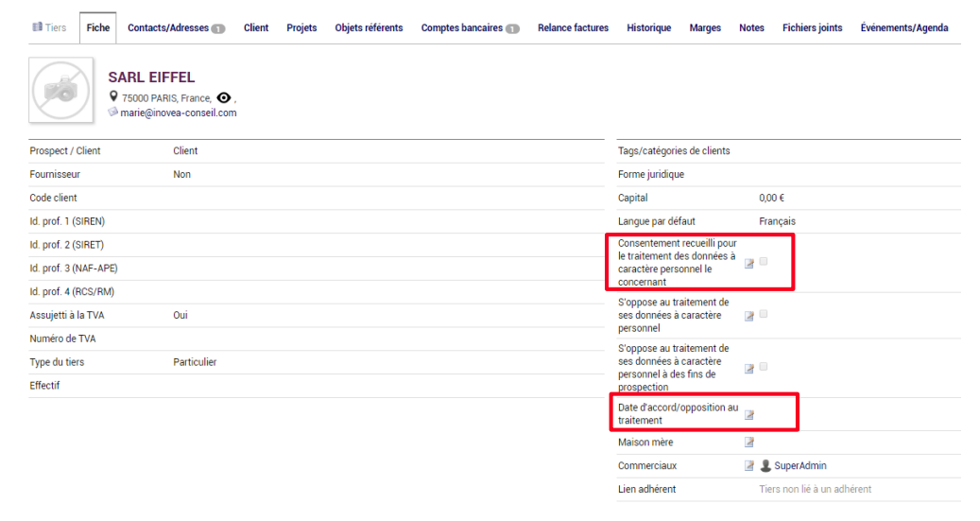Edit the Commerciaux assignment
This screenshot has height=521, width=980.
(x=748, y=466)
